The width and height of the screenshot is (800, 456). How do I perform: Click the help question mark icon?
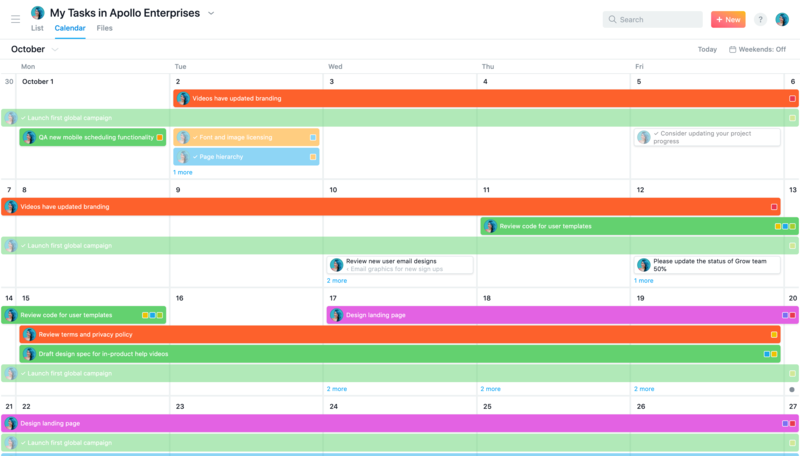tap(760, 19)
